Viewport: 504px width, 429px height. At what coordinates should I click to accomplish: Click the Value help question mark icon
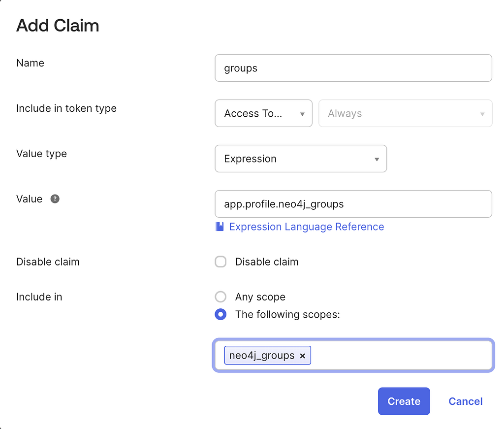pyautogui.click(x=55, y=199)
